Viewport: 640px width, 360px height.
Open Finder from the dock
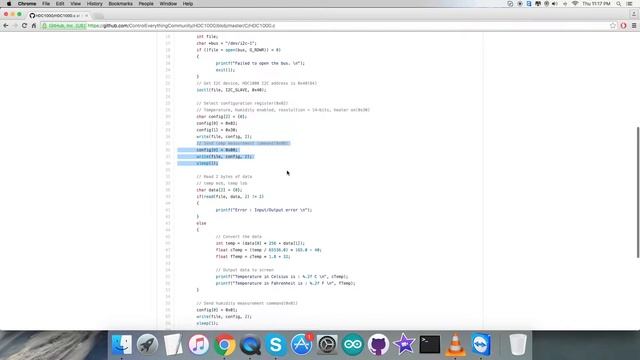pos(122,344)
